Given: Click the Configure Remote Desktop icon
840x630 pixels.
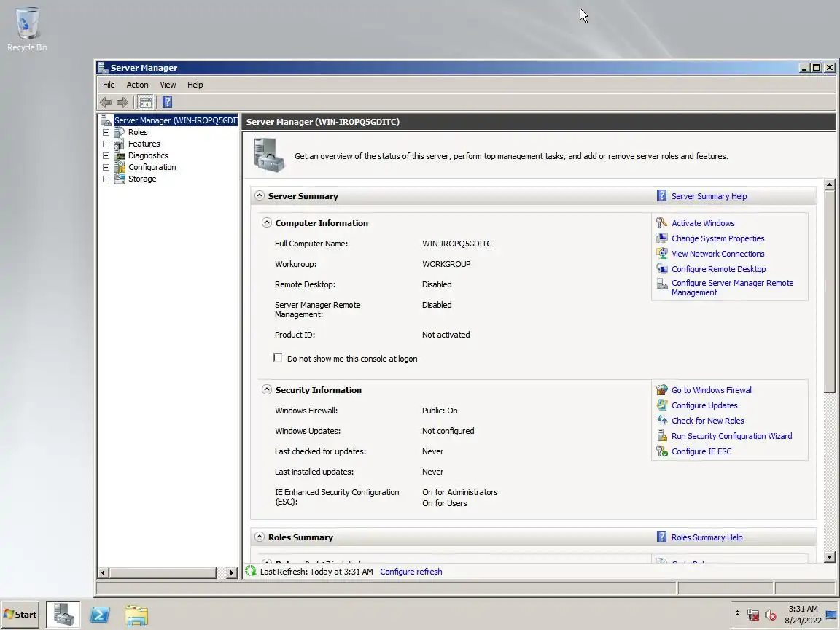Looking at the screenshot, I should 662,269.
